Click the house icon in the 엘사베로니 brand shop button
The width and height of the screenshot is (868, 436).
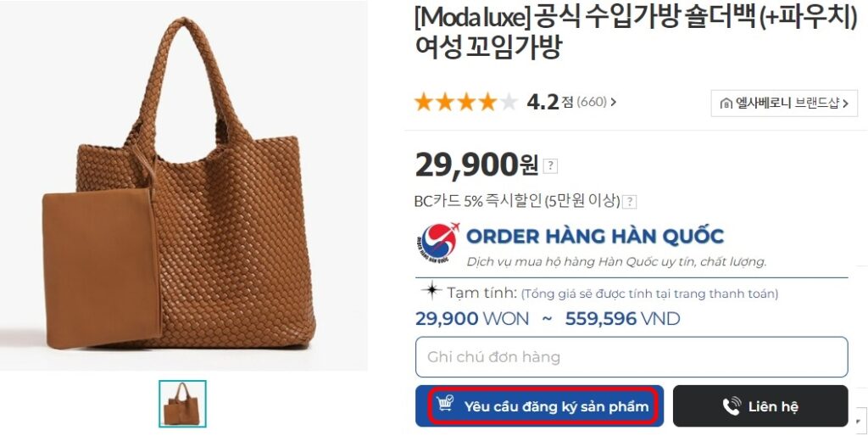726,103
